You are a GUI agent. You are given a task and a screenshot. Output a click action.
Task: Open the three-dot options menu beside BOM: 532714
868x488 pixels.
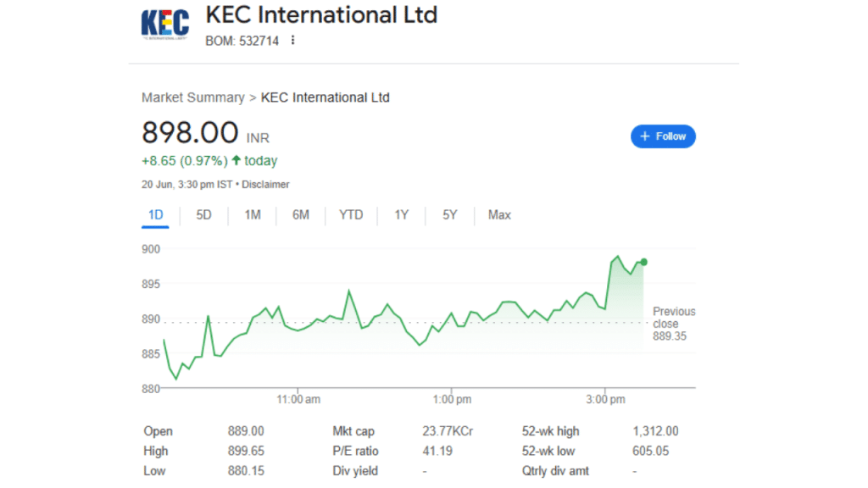click(x=292, y=41)
